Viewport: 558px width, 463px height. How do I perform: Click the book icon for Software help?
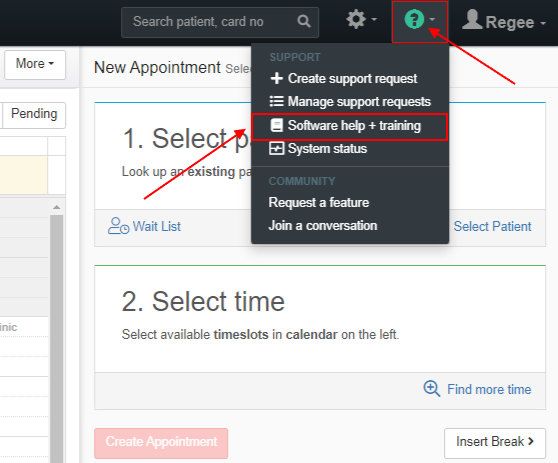(277, 125)
